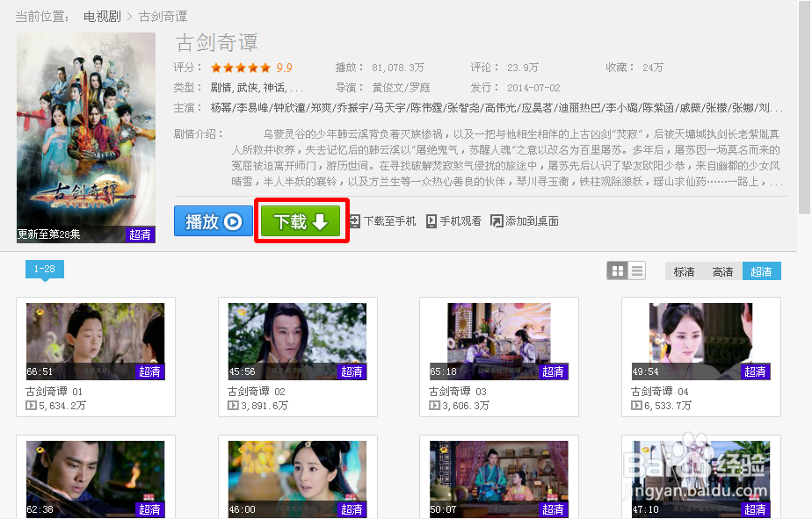Viewport: 812px width, 519px height.
Task: Select 高清 quality tab
Action: [x=722, y=271]
